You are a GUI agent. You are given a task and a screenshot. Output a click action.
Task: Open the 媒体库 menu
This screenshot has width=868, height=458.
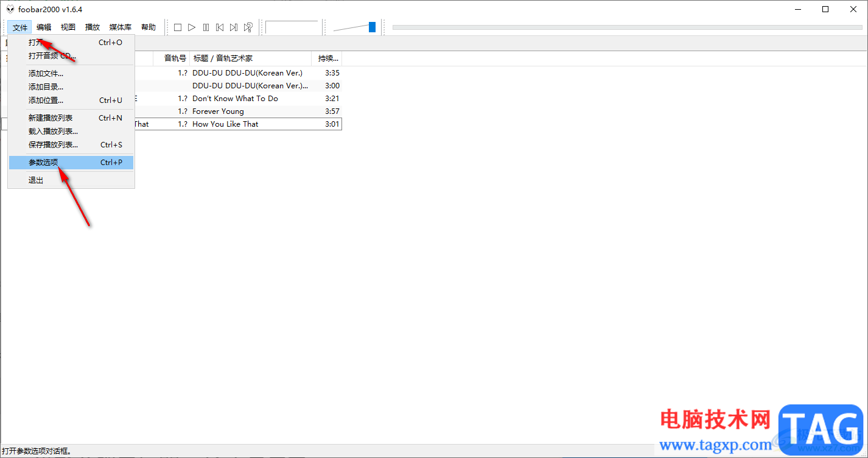click(x=121, y=27)
